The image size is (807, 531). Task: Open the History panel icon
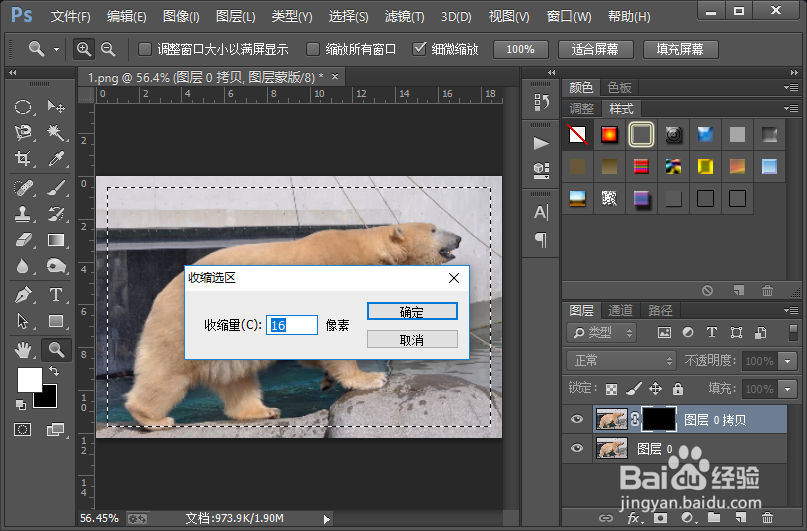tap(540, 102)
